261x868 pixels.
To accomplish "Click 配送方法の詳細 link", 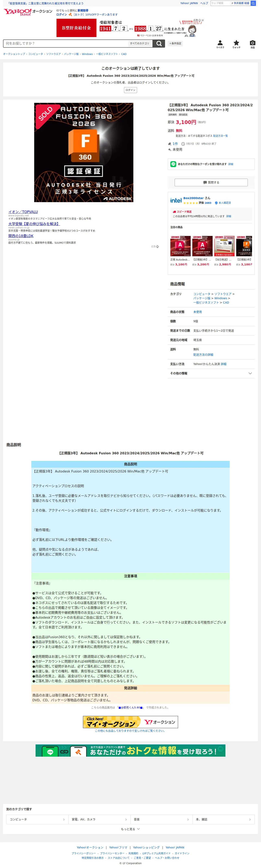I will [203, 354].
